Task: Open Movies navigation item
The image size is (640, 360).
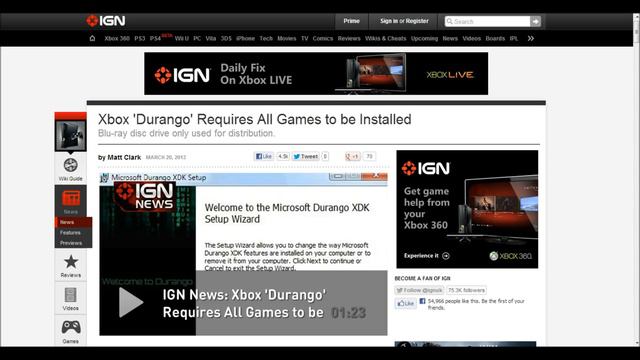Action: pos(287,38)
